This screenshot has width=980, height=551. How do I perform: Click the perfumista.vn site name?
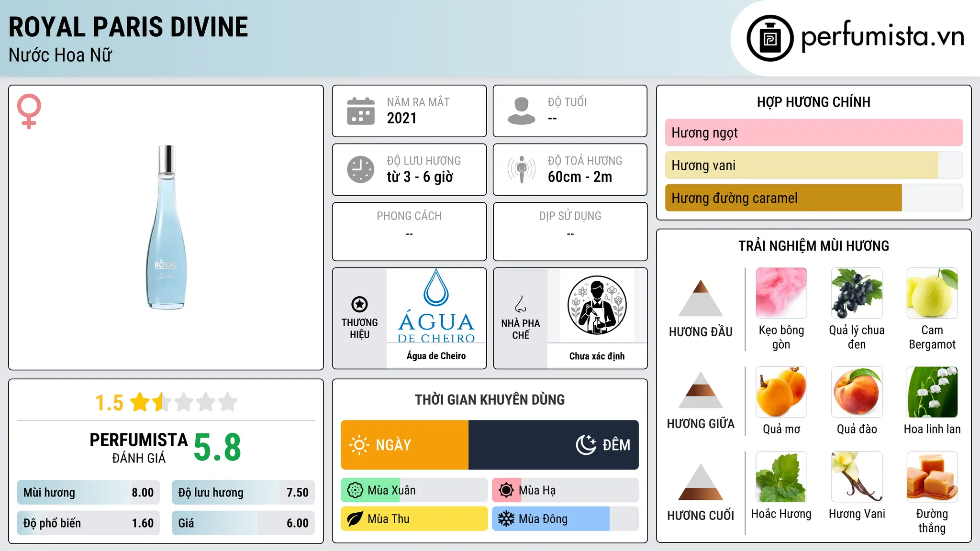tap(883, 36)
